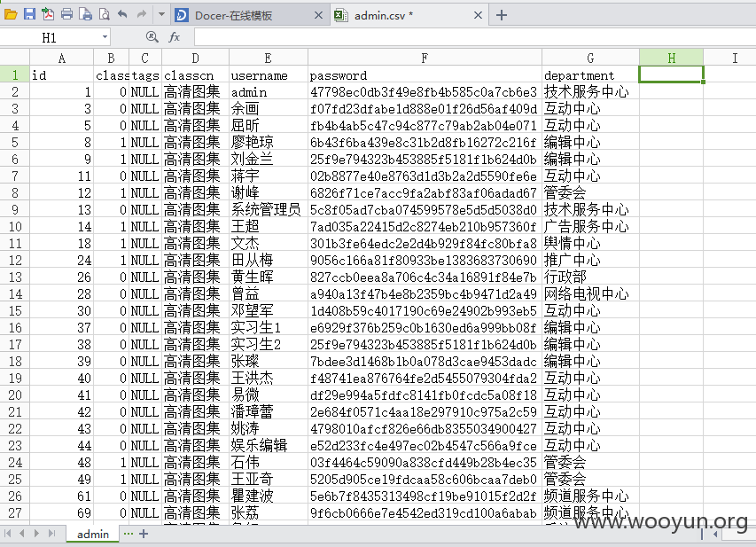The height and width of the screenshot is (547, 756).
Task: Select column A header
Action: coord(62,59)
